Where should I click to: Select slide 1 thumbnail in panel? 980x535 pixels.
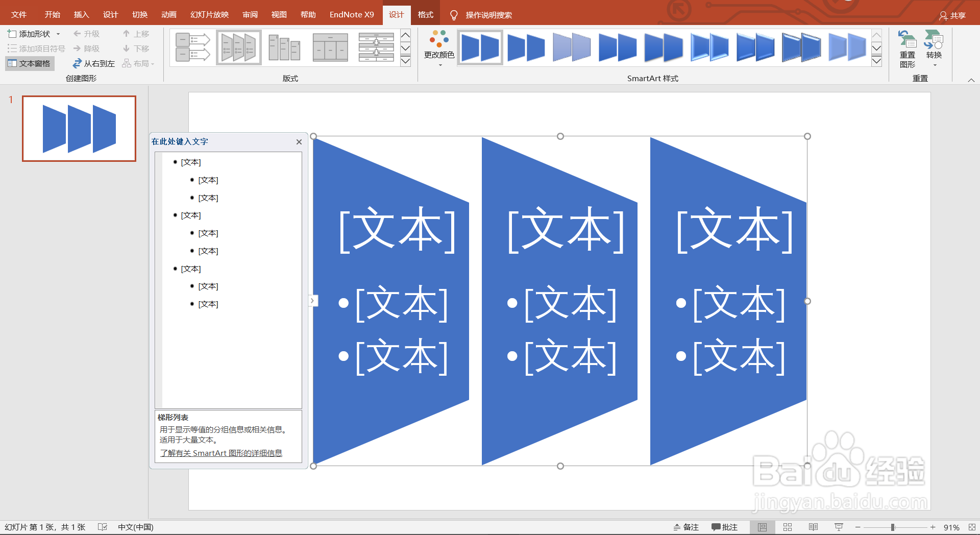tap(79, 129)
